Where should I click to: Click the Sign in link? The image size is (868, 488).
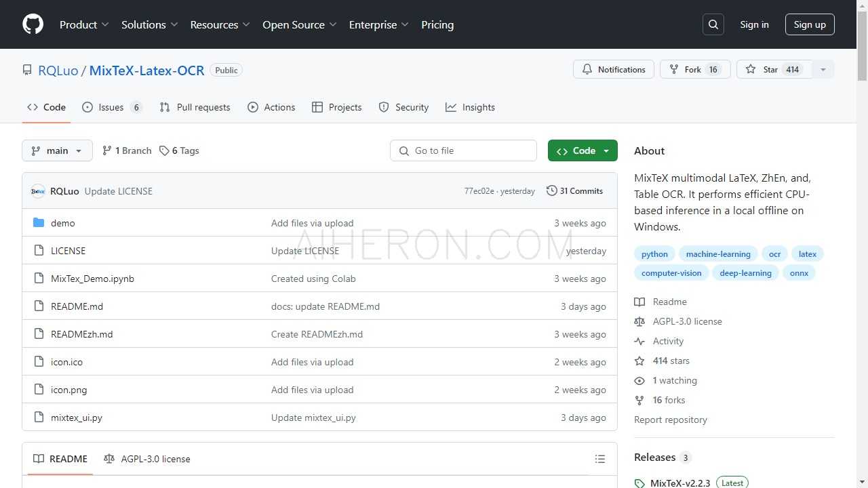[x=754, y=24]
